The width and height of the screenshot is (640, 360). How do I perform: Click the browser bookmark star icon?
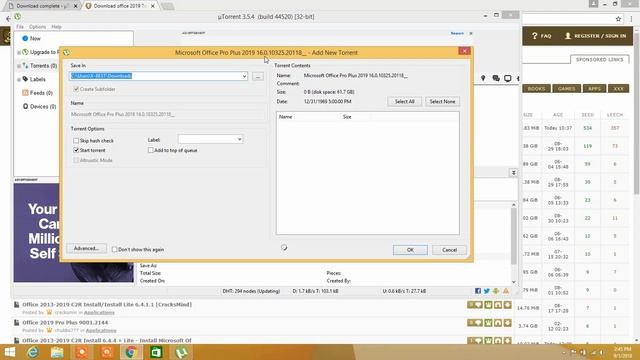point(618,19)
